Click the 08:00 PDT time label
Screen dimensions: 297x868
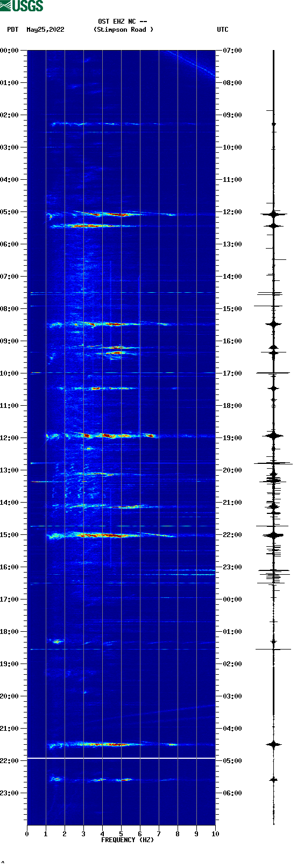(10, 309)
